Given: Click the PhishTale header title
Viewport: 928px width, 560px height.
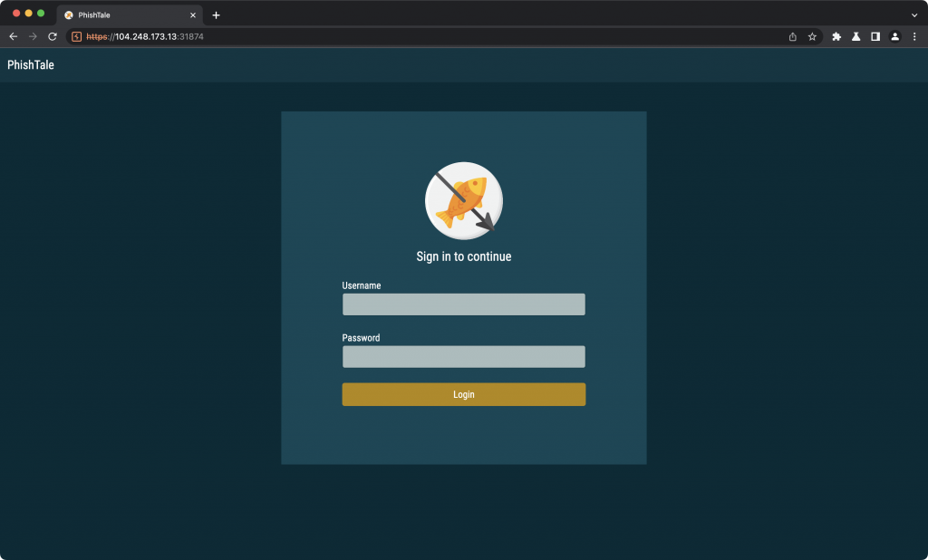Looking at the screenshot, I should click(31, 65).
